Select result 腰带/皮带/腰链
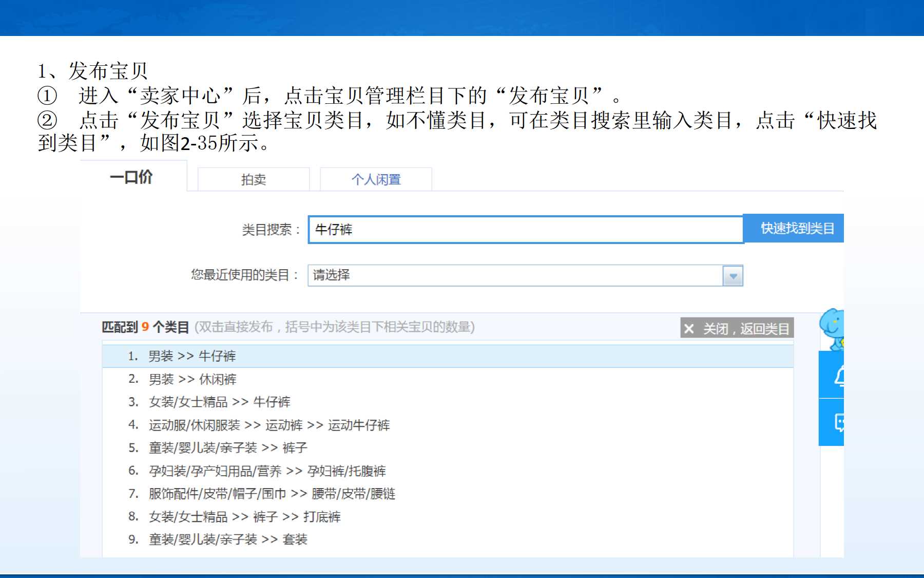 coord(448,494)
